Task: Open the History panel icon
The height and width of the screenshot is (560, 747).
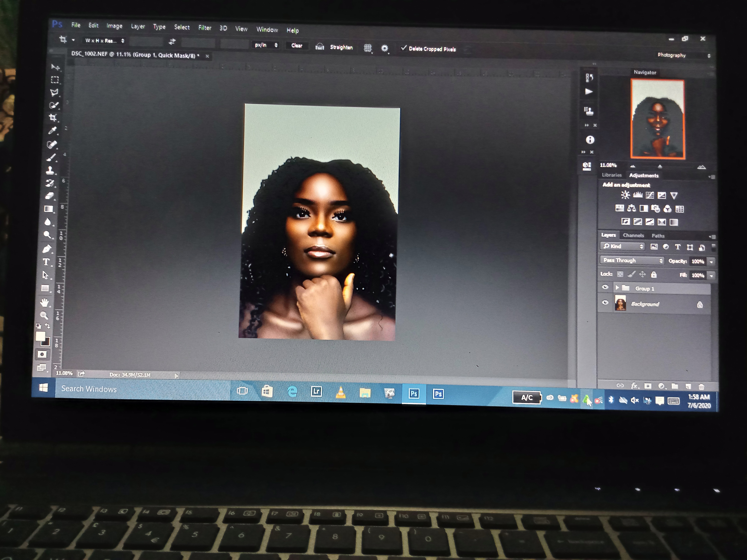Action: coord(589,78)
